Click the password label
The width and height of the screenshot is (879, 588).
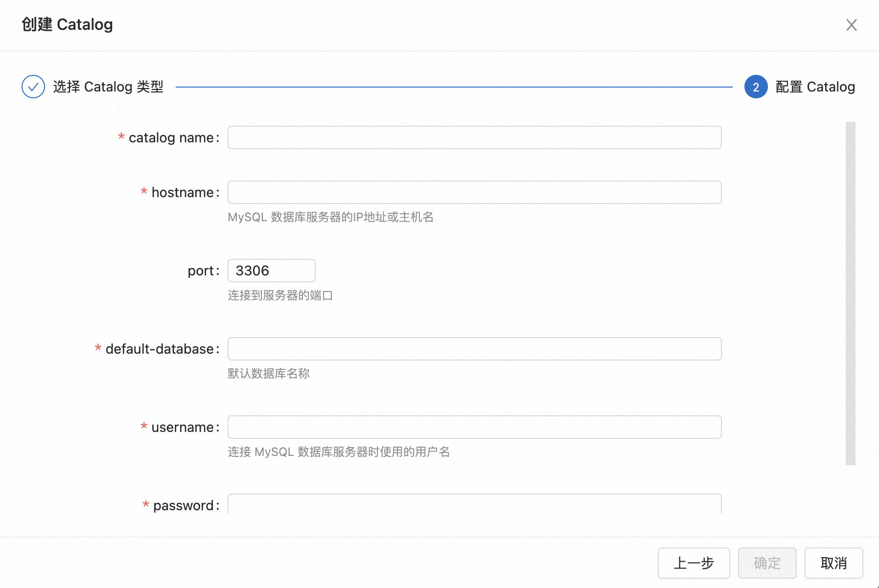(184, 506)
